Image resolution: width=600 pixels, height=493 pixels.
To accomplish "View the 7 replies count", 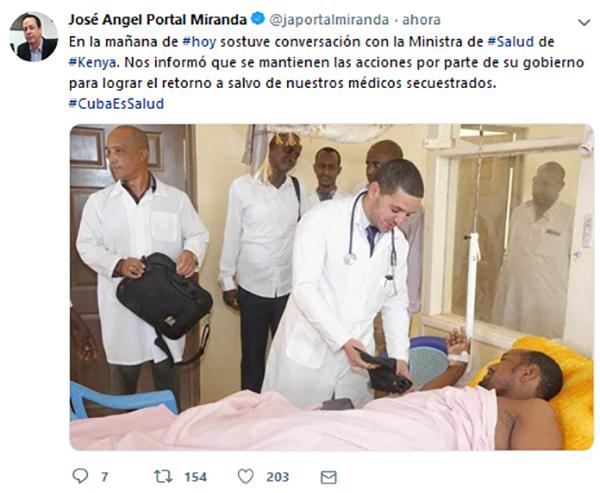I will (x=104, y=477).
